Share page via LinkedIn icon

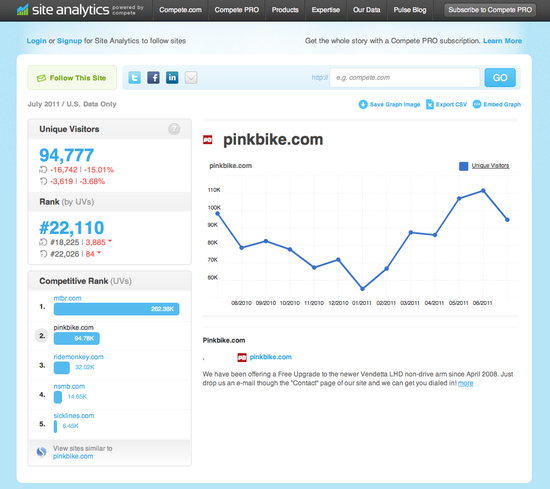(172, 78)
